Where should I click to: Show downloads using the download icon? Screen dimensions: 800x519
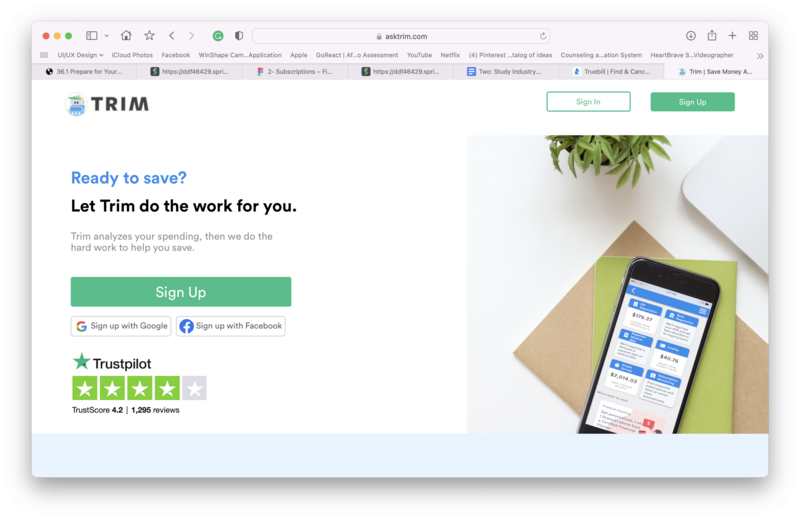[x=691, y=36]
